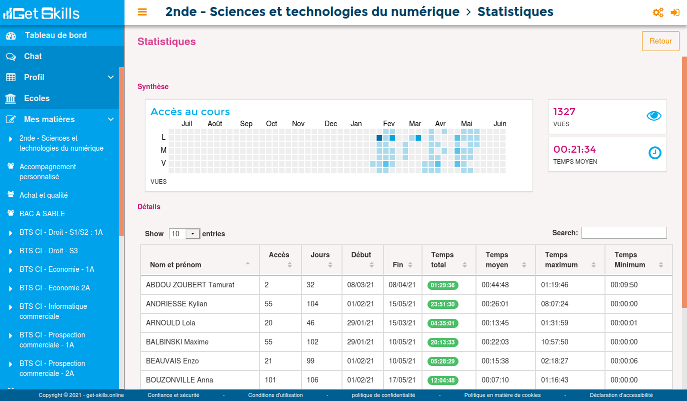Click the Search input field
The width and height of the screenshot is (687, 401).
[x=623, y=232]
